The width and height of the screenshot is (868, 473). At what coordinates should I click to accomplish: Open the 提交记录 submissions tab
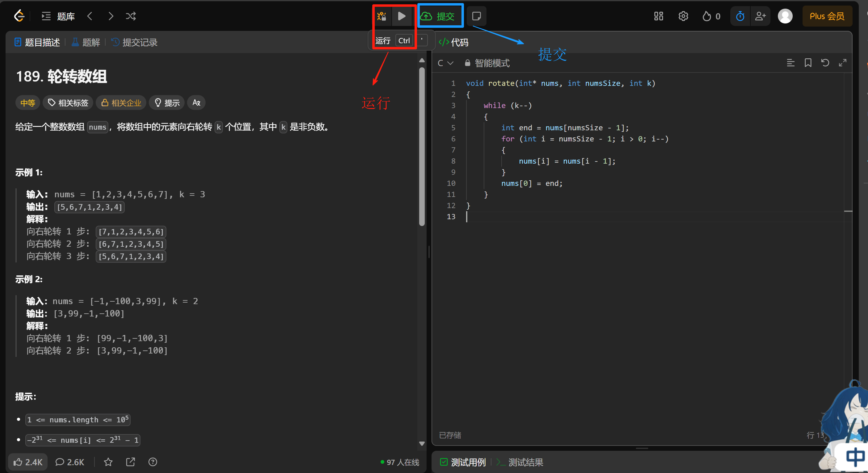point(135,43)
